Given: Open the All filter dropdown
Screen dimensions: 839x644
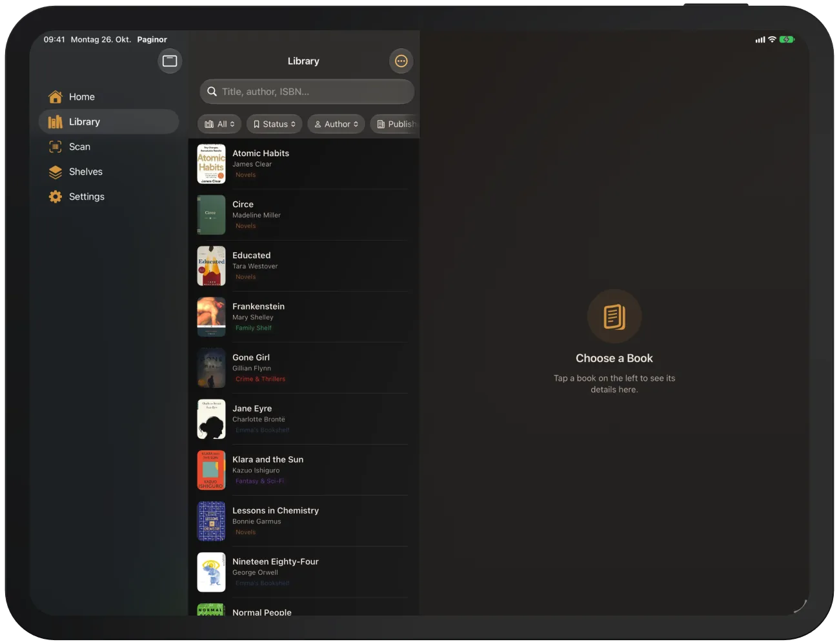Looking at the screenshot, I should (x=219, y=124).
